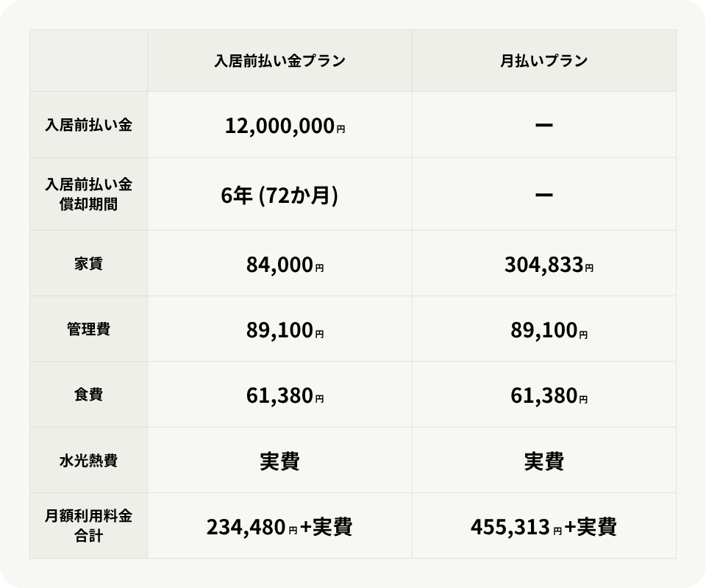This screenshot has height=588, width=706.
Task: Select the 234,480円+実費 total cell
Action: (x=279, y=527)
